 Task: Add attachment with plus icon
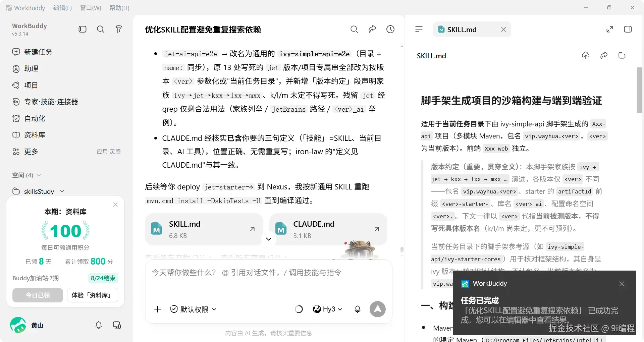(158, 309)
